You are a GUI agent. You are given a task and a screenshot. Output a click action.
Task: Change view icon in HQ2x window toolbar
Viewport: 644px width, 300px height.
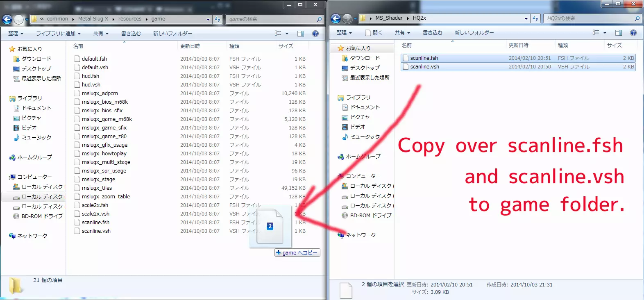pyautogui.click(x=596, y=33)
